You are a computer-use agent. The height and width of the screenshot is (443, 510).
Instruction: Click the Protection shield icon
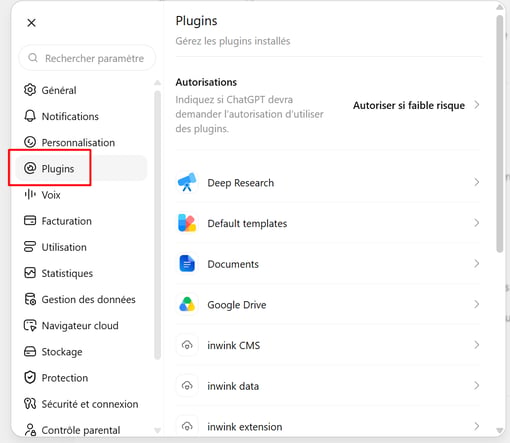30,378
